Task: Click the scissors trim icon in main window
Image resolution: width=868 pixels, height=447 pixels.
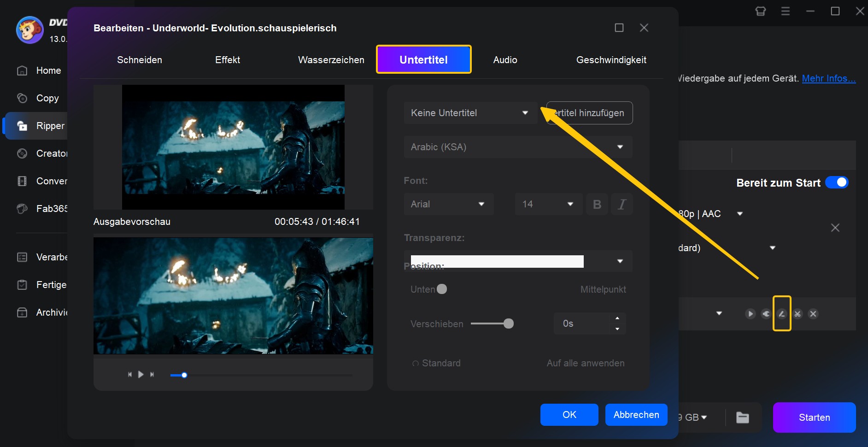Action: 798,314
